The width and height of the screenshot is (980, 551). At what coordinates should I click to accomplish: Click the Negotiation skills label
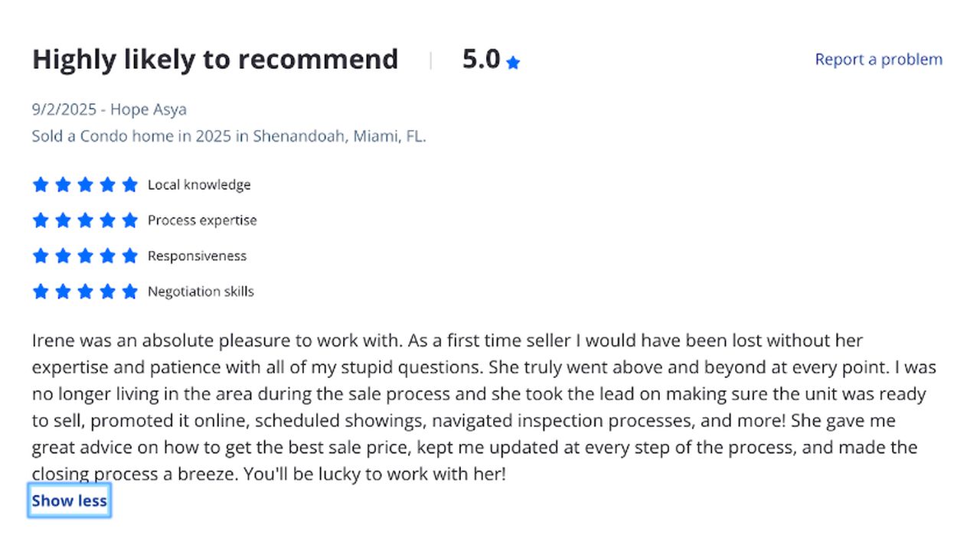click(201, 292)
